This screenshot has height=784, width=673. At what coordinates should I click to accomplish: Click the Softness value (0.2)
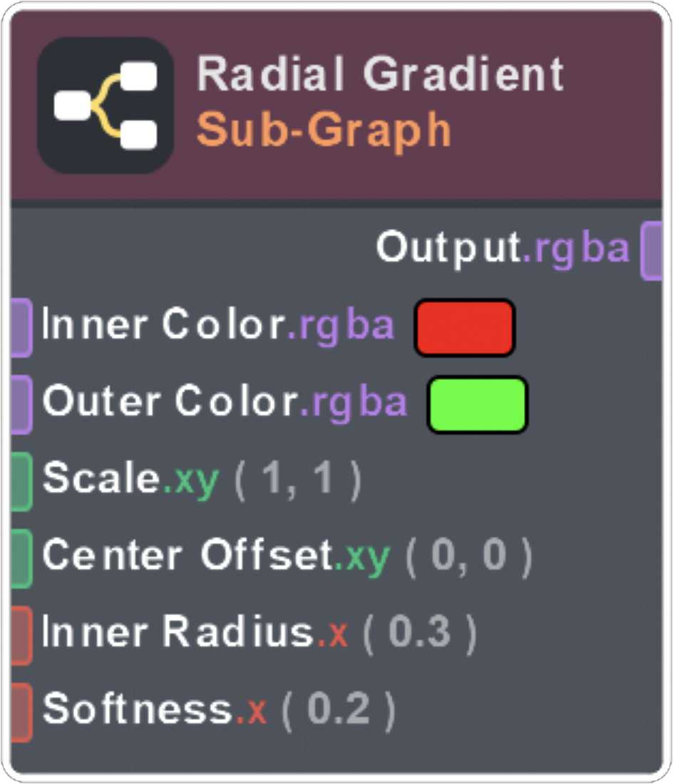(339, 710)
